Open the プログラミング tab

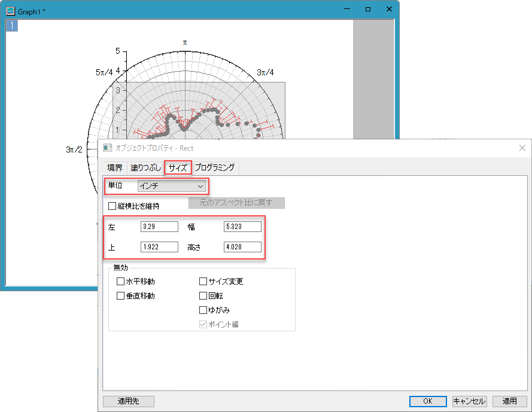(215, 167)
